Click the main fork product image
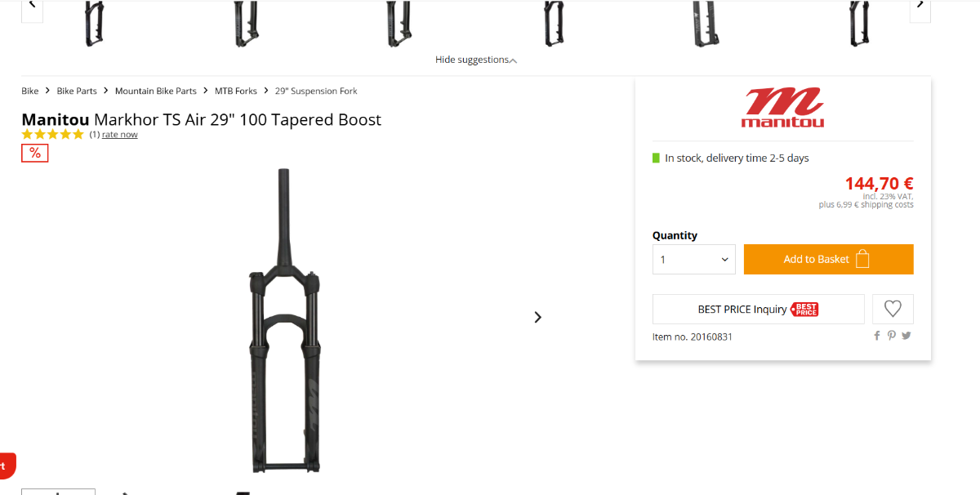Image resolution: width=980 pixels, height=495 pixels. point(284,320)
